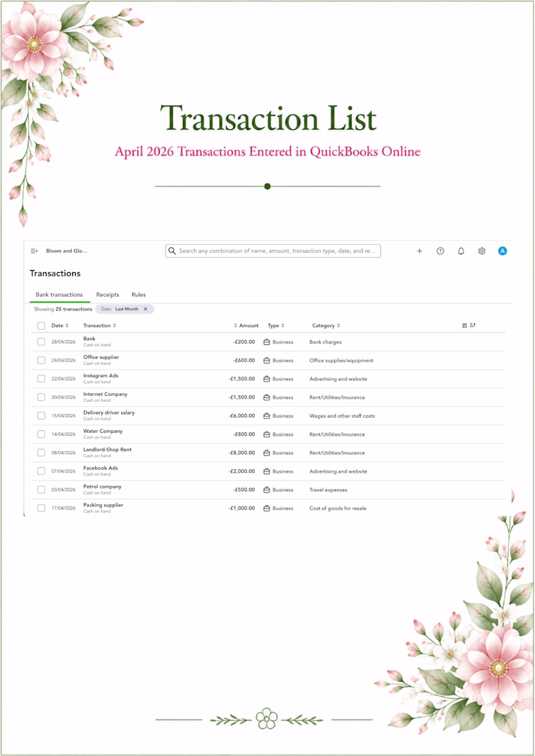Click the date 28/04/2026
Viewport: 535px width, 756px height.
coord(64,342)
